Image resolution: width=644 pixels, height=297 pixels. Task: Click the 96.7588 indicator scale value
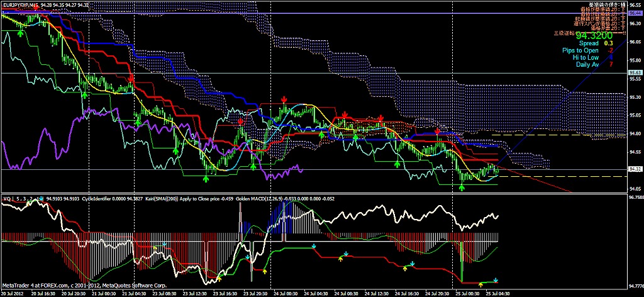coord(636,198)
